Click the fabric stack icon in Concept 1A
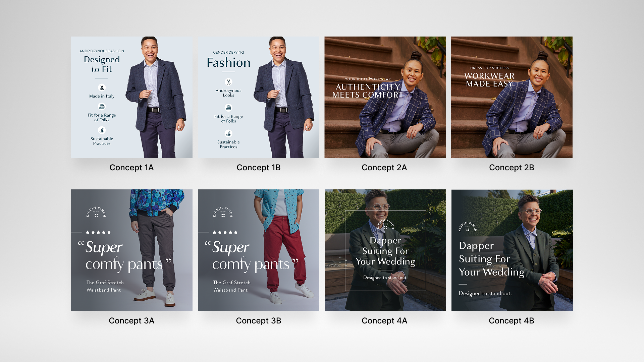 102,106
